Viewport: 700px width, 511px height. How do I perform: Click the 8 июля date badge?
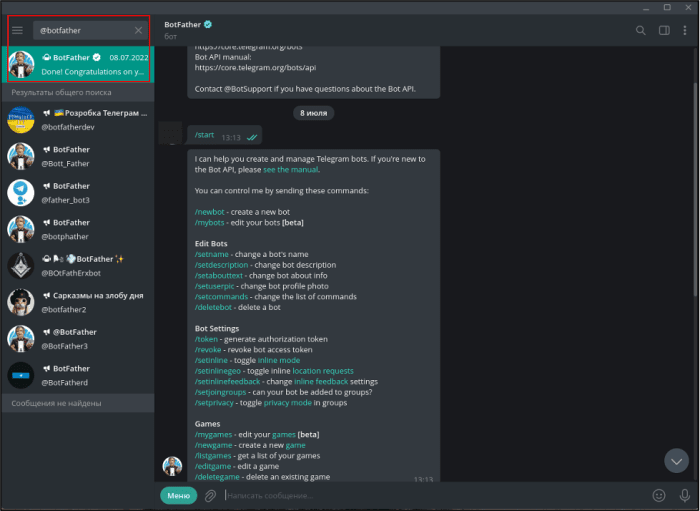click(x=313, y=113)
